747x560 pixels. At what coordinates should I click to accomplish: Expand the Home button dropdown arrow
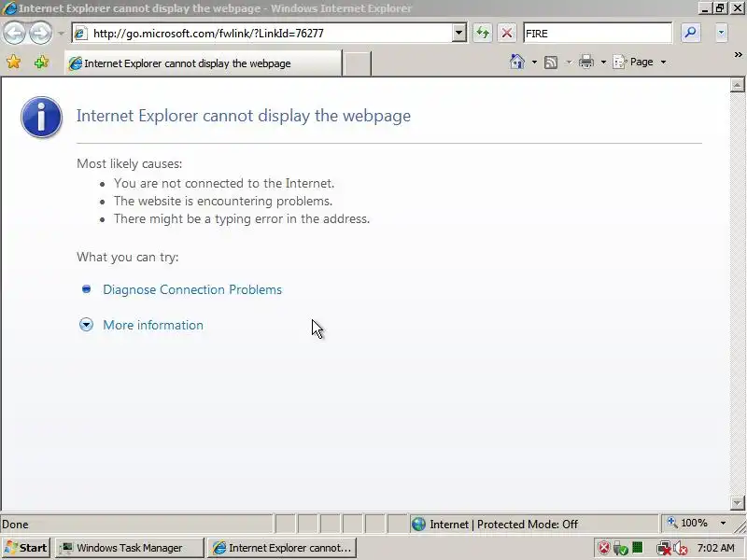(534, 62)
